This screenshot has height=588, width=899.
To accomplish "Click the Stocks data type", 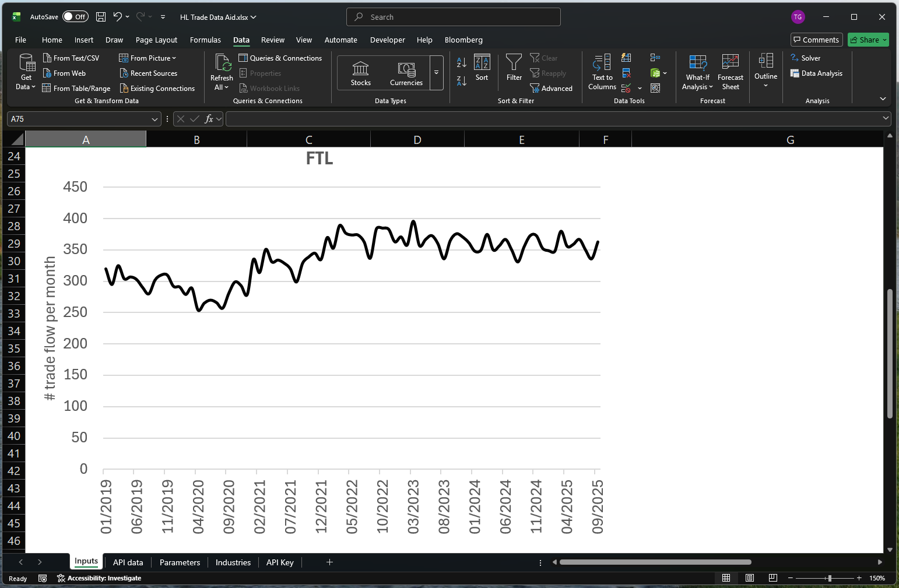I will point(361,72).
